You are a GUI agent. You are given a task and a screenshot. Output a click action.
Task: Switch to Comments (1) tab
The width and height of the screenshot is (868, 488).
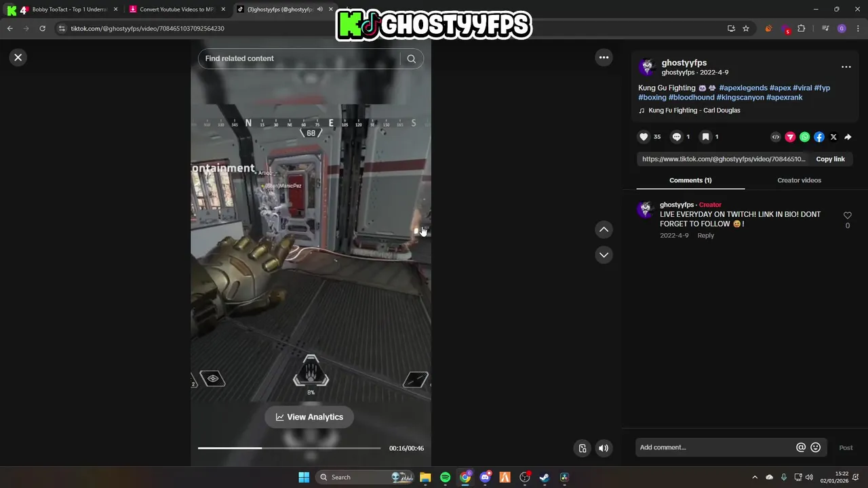click(x=690, y=180)
